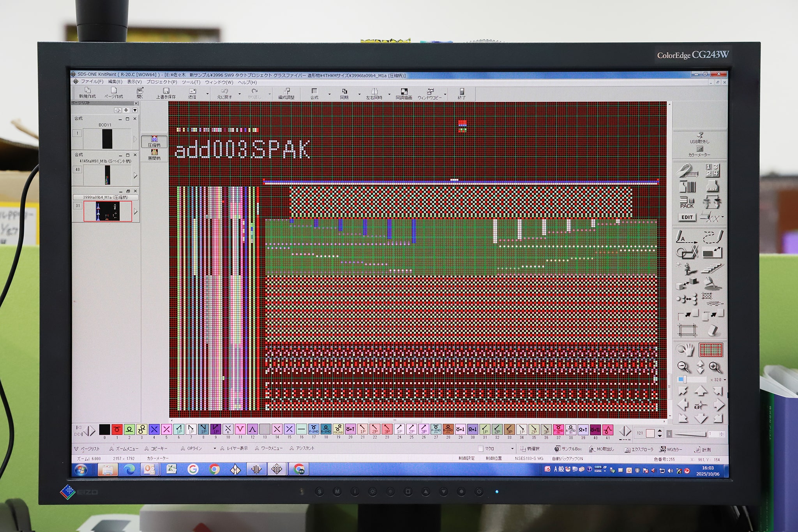Select stitch symbol number 11
Image resolution: width=798 pixels, height=532 pixels.
coord(240,429)
